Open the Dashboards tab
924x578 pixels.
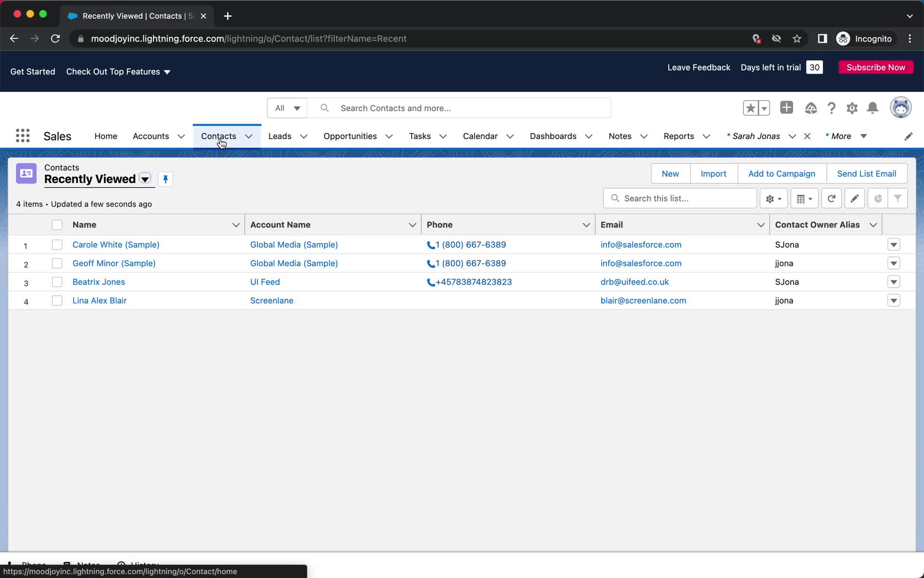click(553, 136)
